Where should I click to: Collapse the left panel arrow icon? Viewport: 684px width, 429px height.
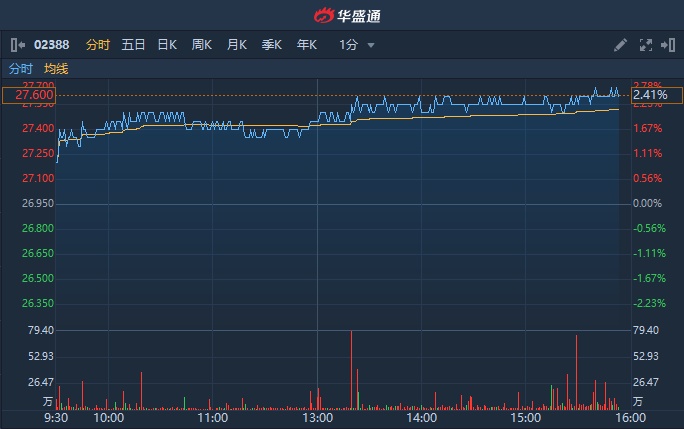(18, 45)
